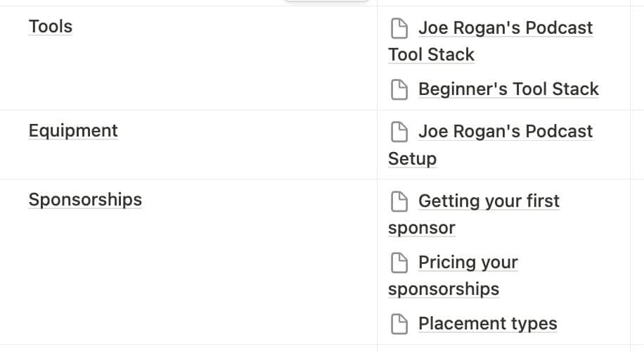The width and height of the screenshot is (644, 352).
Task: Open the Placement types page
Action: (x=487, y=324)
